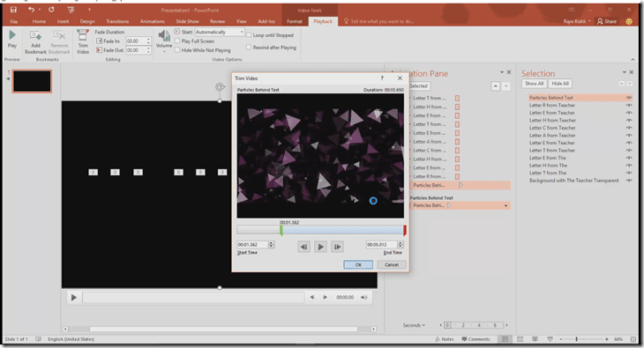Toggle visibility of Letter E from The
Image resolution: width=644 pixels, height=348 pixels.
pyautogui.click(x=628, y=158)
